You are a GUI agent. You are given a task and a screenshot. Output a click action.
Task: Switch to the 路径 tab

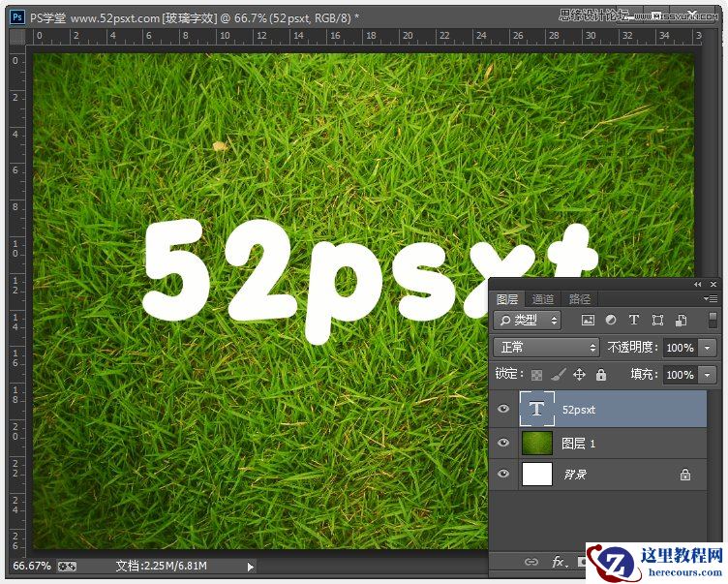click(x=580, y=299)
